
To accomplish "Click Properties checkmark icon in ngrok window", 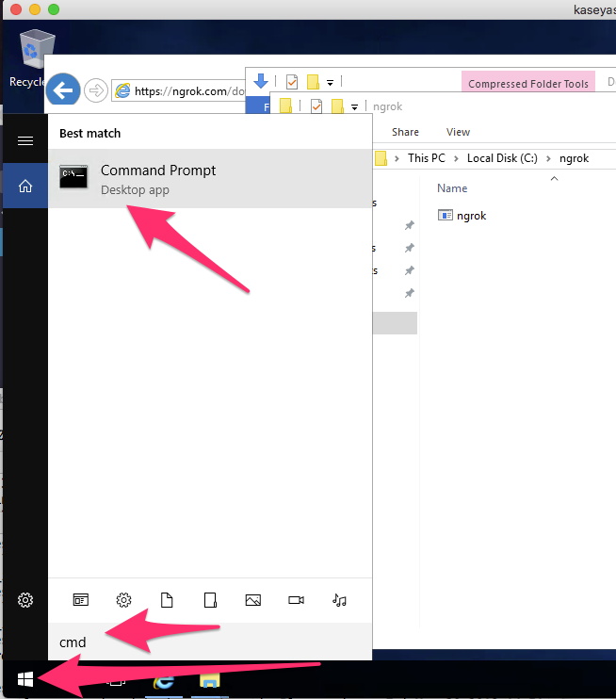I will (x=316, y=106).
